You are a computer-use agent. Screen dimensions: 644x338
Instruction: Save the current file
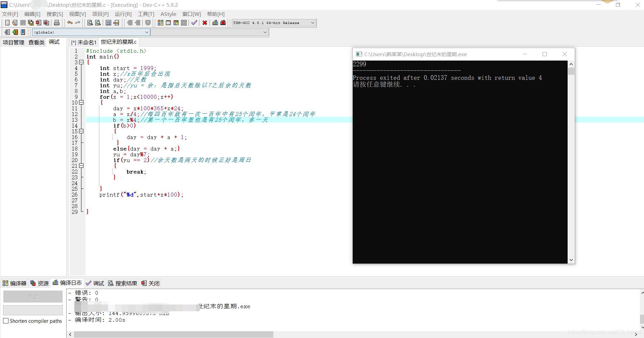(x=23, y=23)
